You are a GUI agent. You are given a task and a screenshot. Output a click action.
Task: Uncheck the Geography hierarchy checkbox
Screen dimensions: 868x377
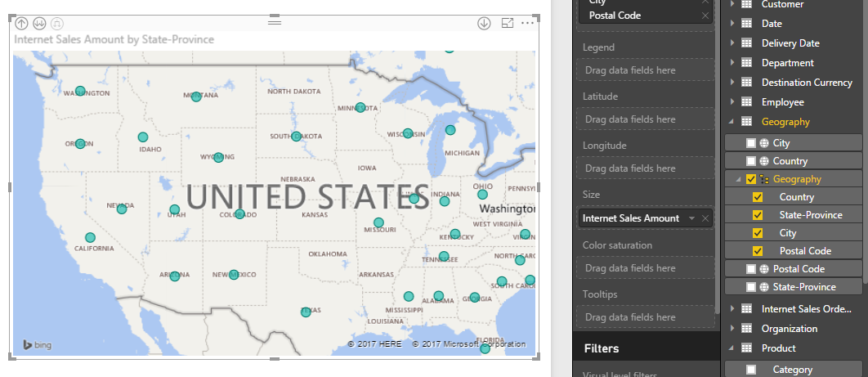click(x=751, y=179)
